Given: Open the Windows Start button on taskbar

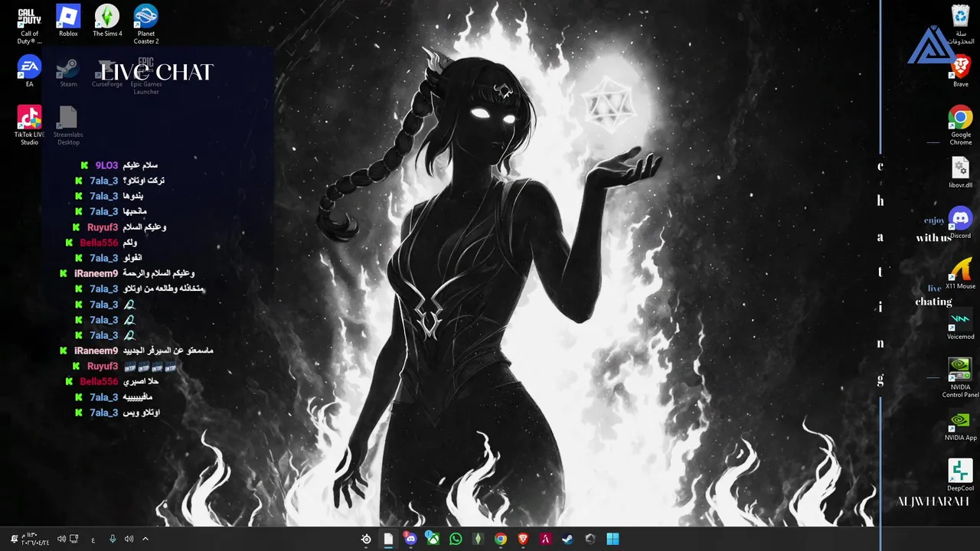Looking at the screenshot, I should 612,539.
